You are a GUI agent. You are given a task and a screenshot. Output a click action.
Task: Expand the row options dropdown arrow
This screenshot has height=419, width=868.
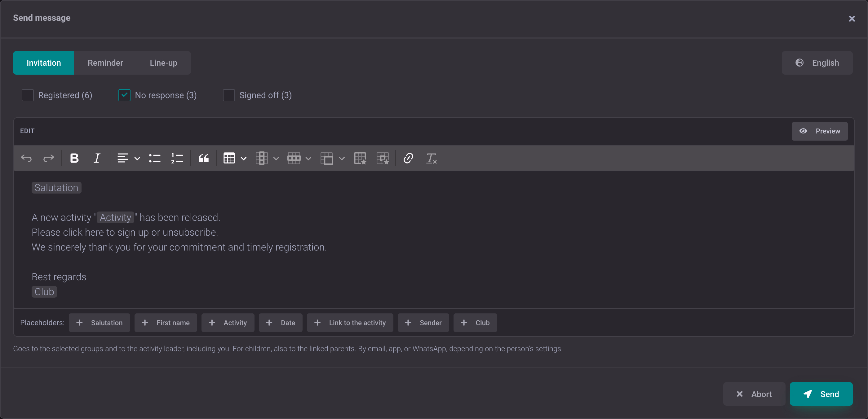[x=308, y=159]
